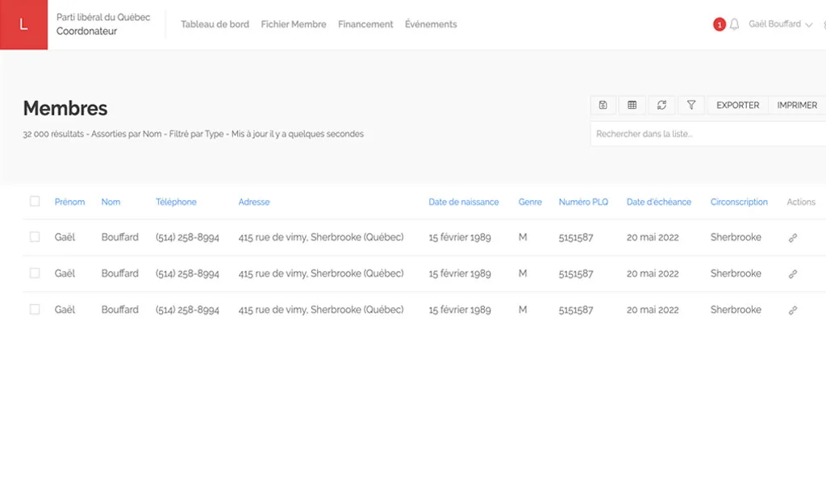Viewport: 826px width, 504px height.
Task: Click the link icon in first row
Action: tap(793, 238)
